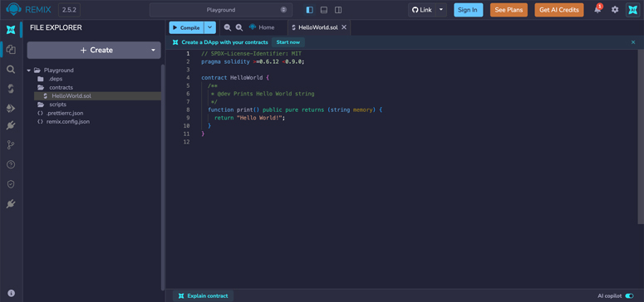Open the File Explorer sidebar icon
This screenshot has height=302, width=644.
click(x=11, y=50)
